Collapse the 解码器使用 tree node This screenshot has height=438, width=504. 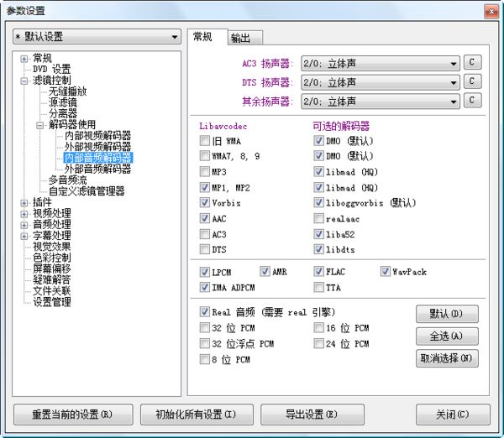39,125
